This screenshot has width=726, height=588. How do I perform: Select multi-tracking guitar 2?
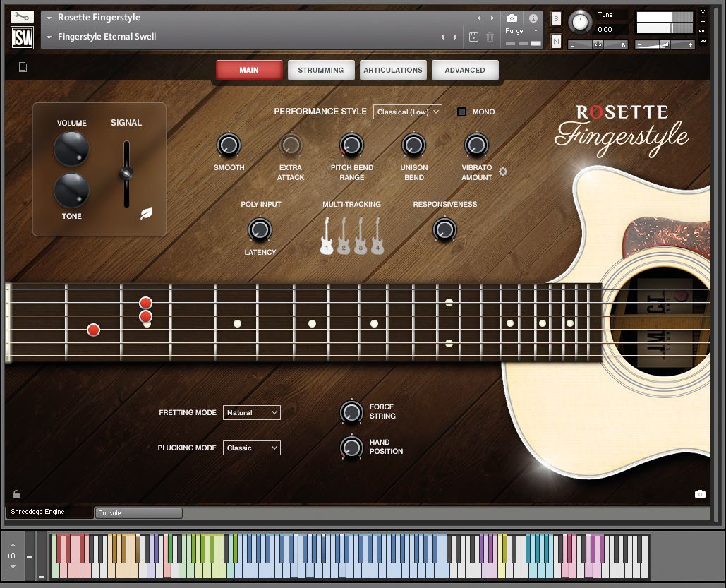click(344, 236)
